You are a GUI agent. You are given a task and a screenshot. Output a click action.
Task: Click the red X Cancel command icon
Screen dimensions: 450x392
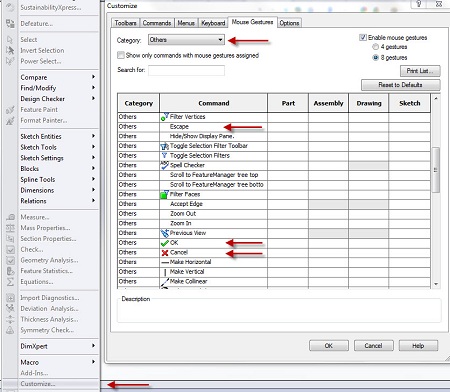click(164, 253)
